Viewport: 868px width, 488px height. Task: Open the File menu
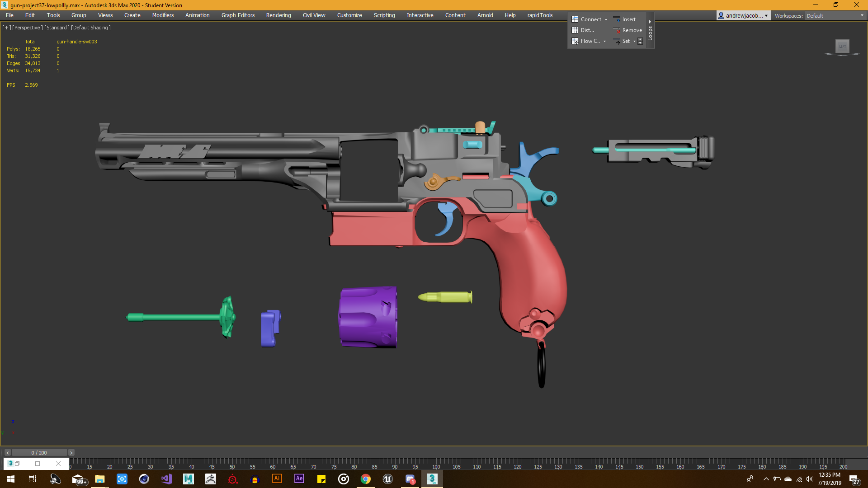[9, 15]
